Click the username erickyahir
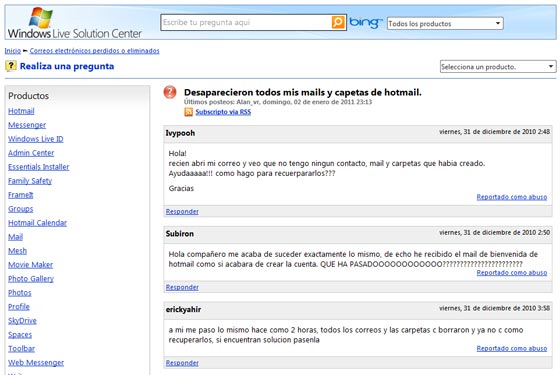This screenshot has height=375, width=560. 183,310
